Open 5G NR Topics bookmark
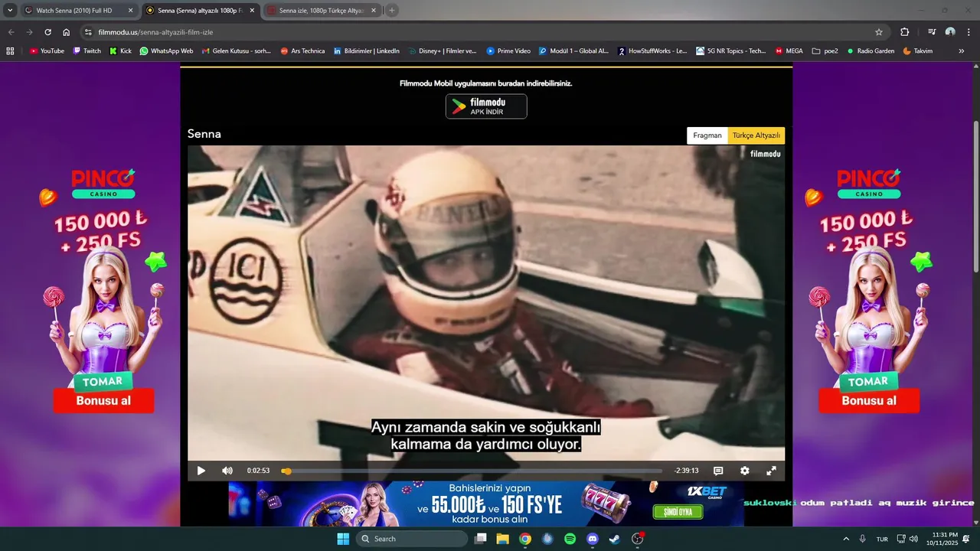Image resolution: width=980 pixels, height=551 pixels. 730,51
